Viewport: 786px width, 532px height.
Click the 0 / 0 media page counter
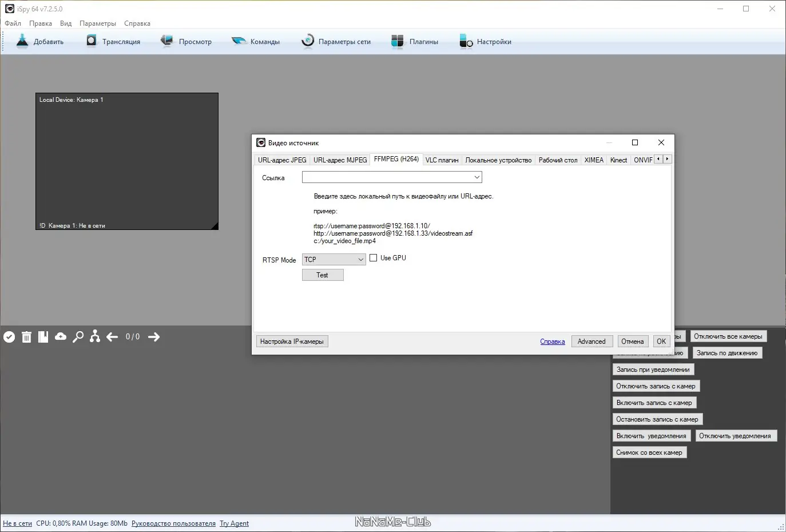(133, 337)
